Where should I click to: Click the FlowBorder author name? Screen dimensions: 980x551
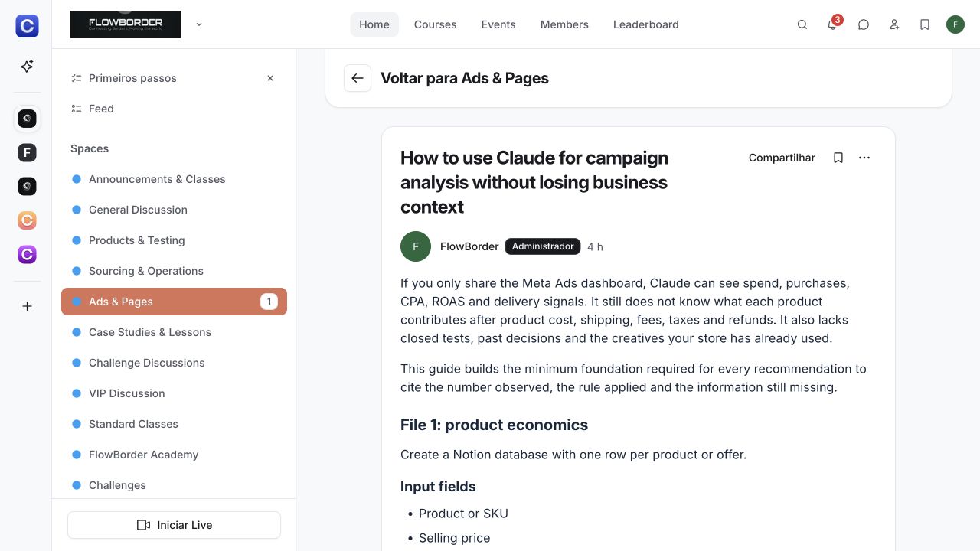[469, 246]
